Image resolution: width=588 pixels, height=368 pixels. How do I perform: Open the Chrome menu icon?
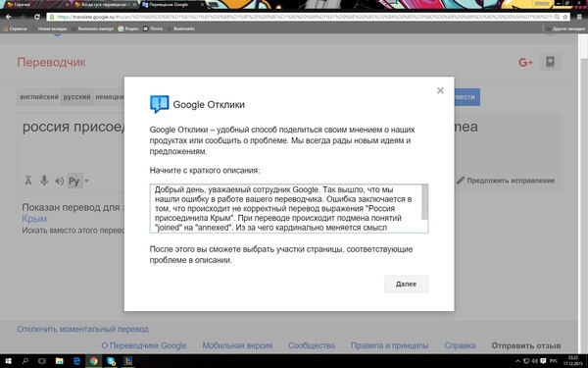pos(579,17)
